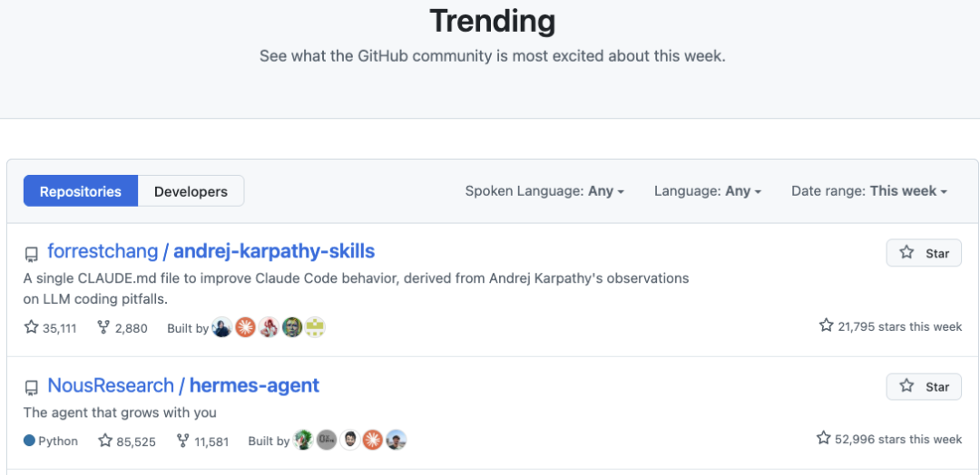Open the hermes-agent repository link
The width and height of the screenshot is (980, 475).
(x=254, y=385)
